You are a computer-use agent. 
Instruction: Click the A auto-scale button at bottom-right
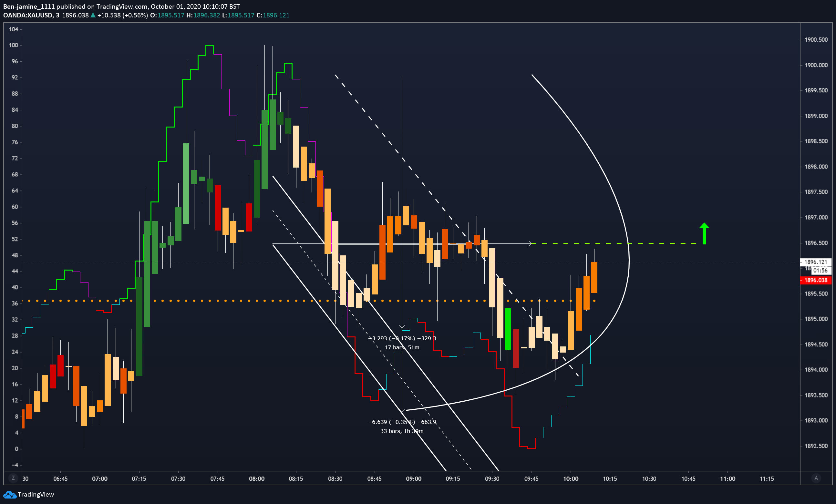tap(816, 478)
